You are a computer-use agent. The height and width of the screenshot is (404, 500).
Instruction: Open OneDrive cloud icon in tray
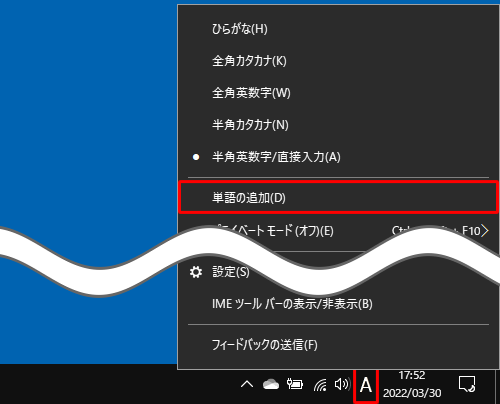tap(271, 385)
